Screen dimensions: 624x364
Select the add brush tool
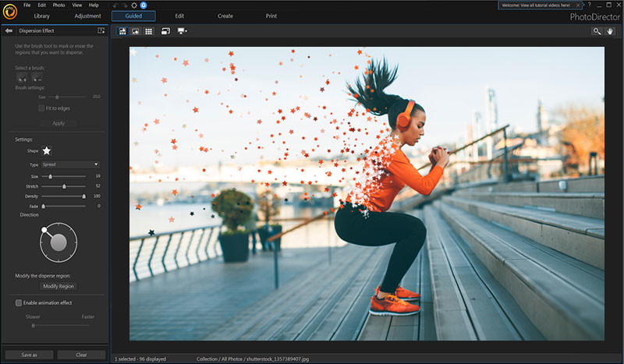(22, 79)
